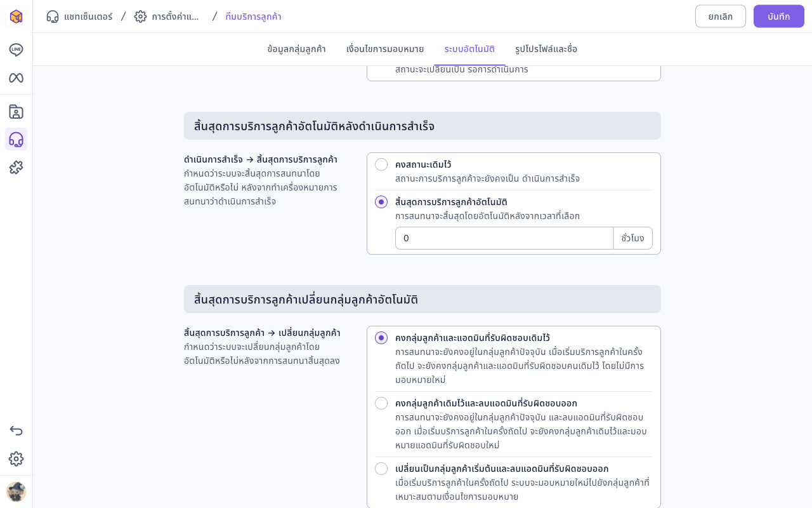The image size is (812, 508).
Task: Click the บันทึก save button
Action: 779,17
